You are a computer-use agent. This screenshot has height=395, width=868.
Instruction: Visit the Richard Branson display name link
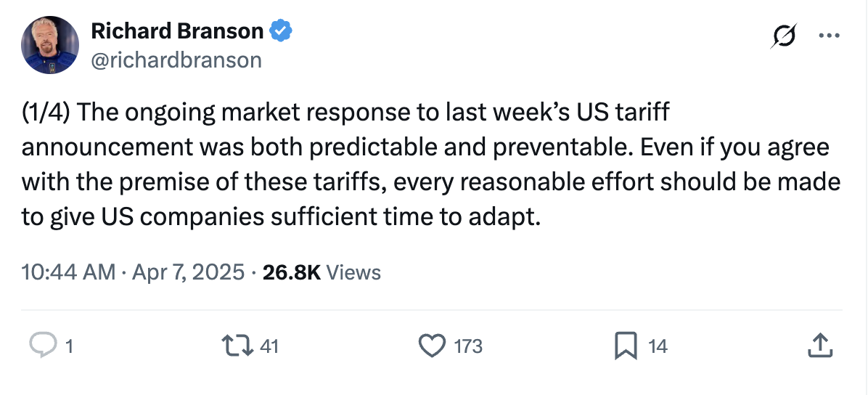coord(177,31)
